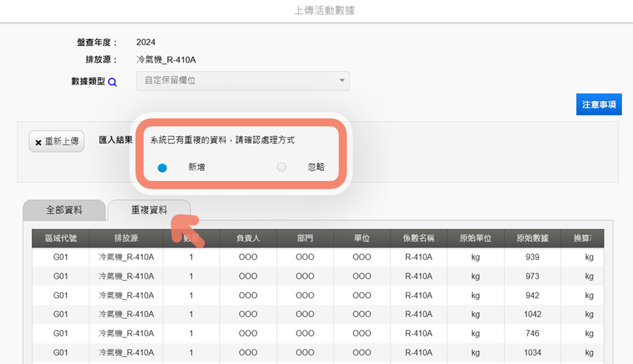The image size is (633, 364).
Task: Click the 係數名稱 column header
Action: [419, 239]
